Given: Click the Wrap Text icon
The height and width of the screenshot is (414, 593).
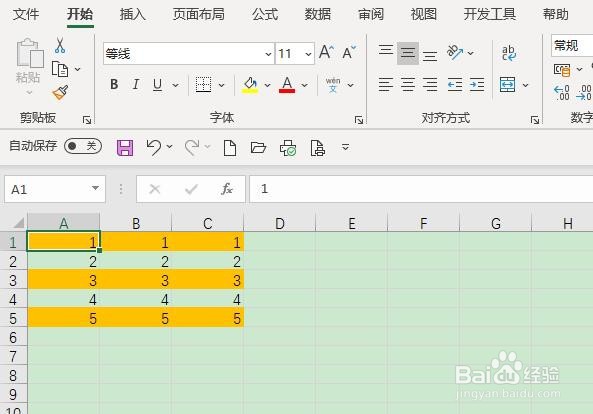Looking at the screenshot, I should coord(509,53).
